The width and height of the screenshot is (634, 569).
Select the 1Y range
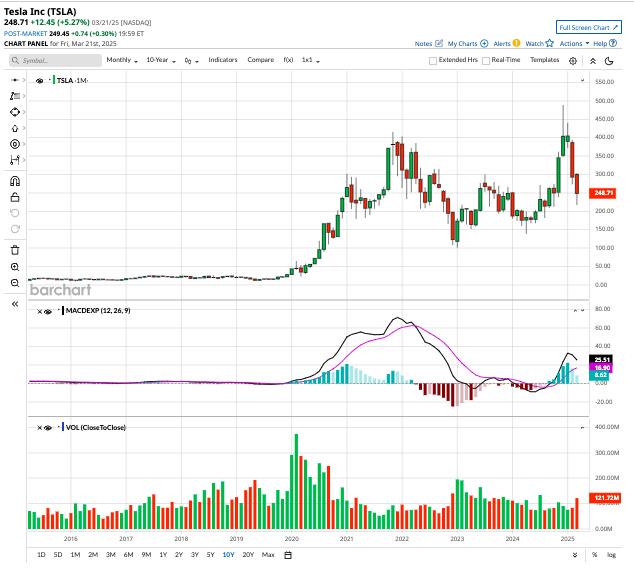163,555
